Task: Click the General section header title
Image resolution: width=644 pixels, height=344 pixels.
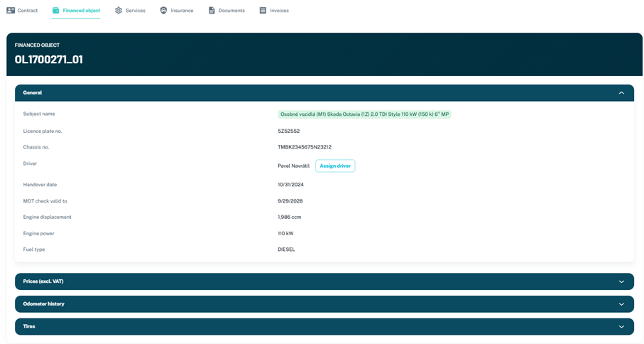Action: (33, 93)
